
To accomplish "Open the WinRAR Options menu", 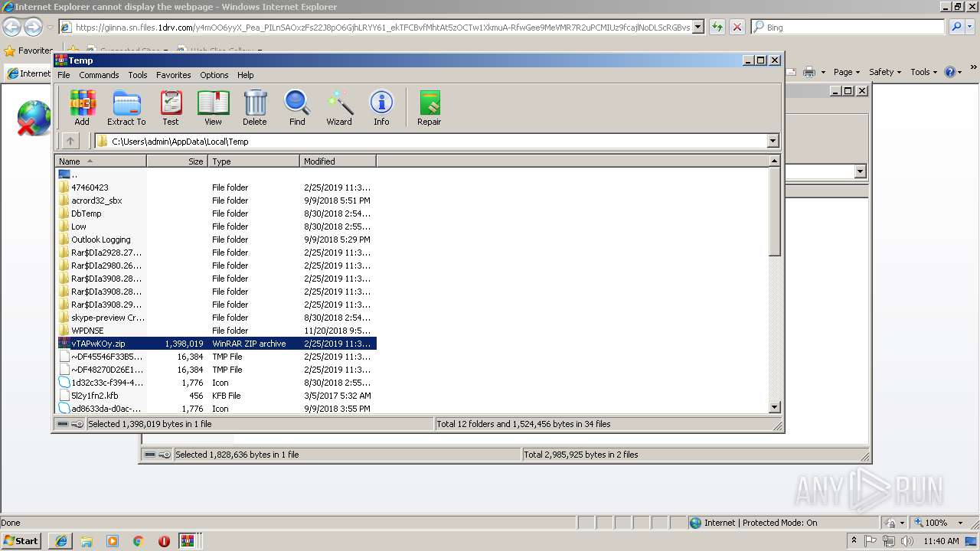I will pyautogui.click(x=214, y=75).
